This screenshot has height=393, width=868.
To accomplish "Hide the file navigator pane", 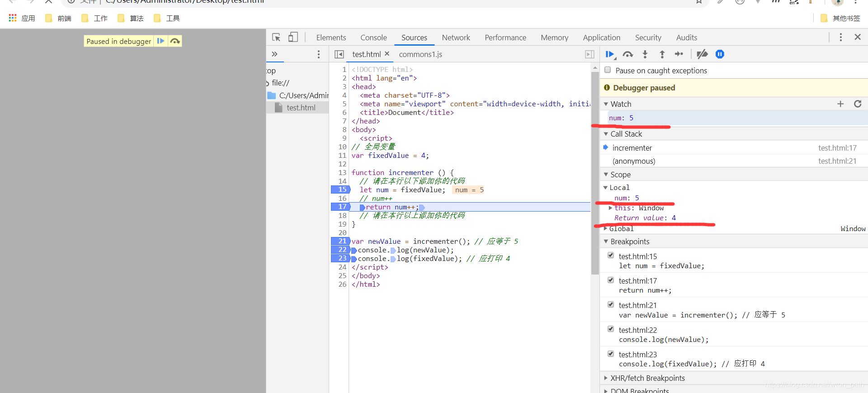I will coord(339,54).
